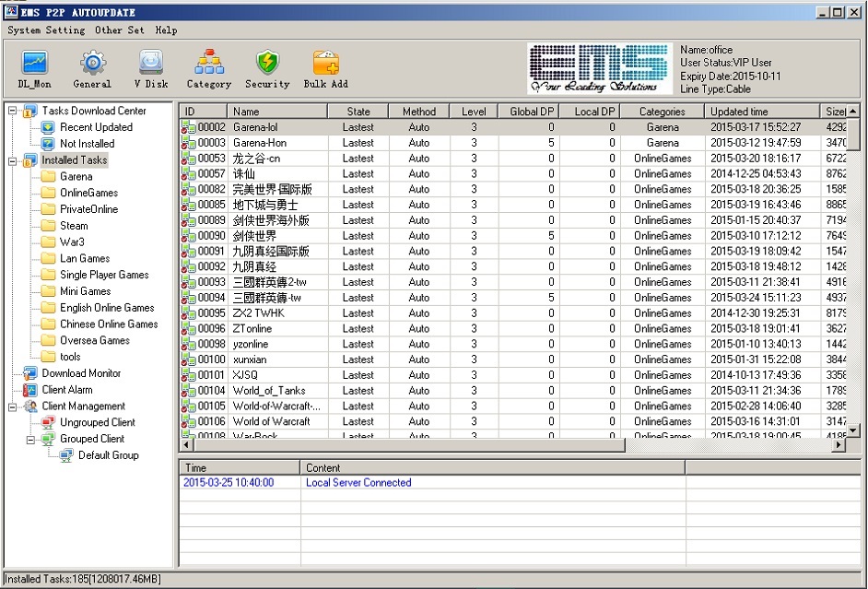Click the War3 folder icon
This screenshot has height=589, width=868.
[49, 241]
